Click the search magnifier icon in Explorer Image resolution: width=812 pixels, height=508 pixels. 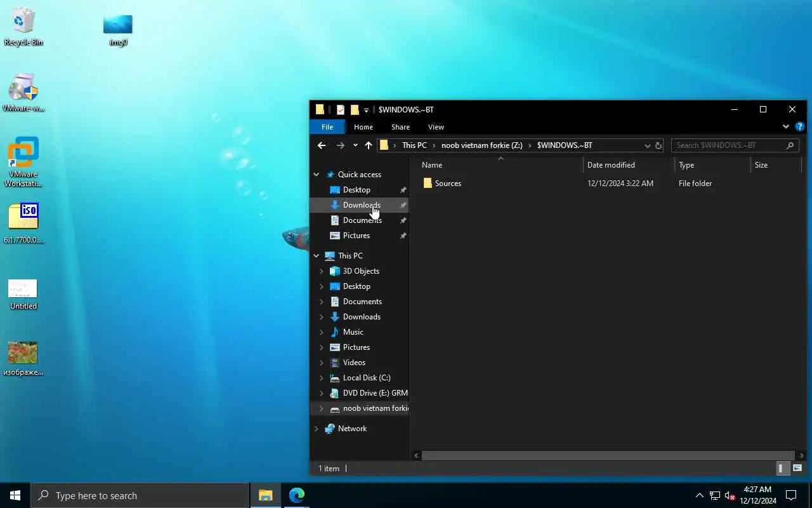click(790, 145)
